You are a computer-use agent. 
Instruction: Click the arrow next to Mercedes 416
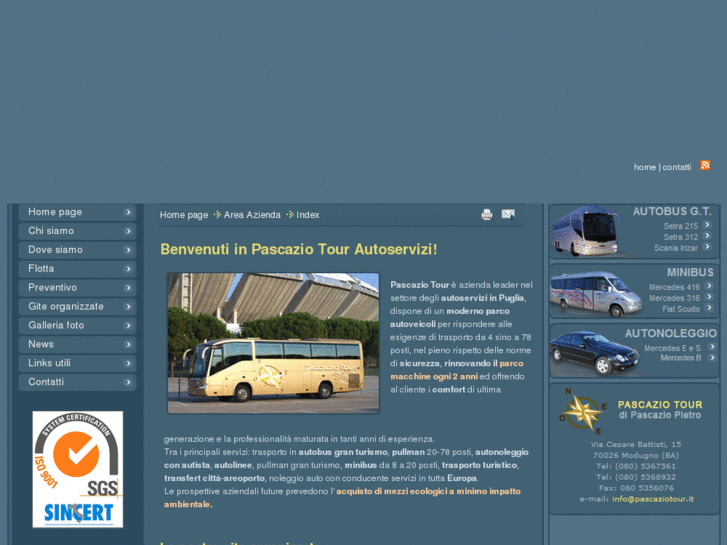tap(709, 286)
